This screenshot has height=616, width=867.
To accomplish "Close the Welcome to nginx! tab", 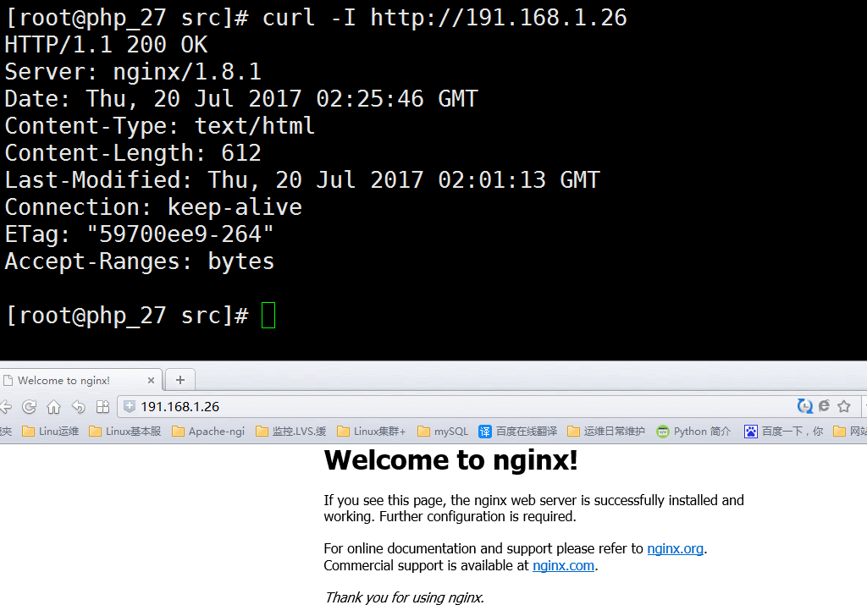I will pyautogui.click(x=151, y=381).
